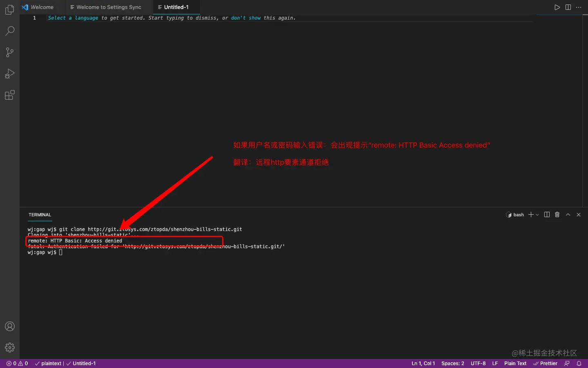This screenshot has height=368, width=588.
Task: Click the feedback icon in status bar
Action: coord(567,364)
